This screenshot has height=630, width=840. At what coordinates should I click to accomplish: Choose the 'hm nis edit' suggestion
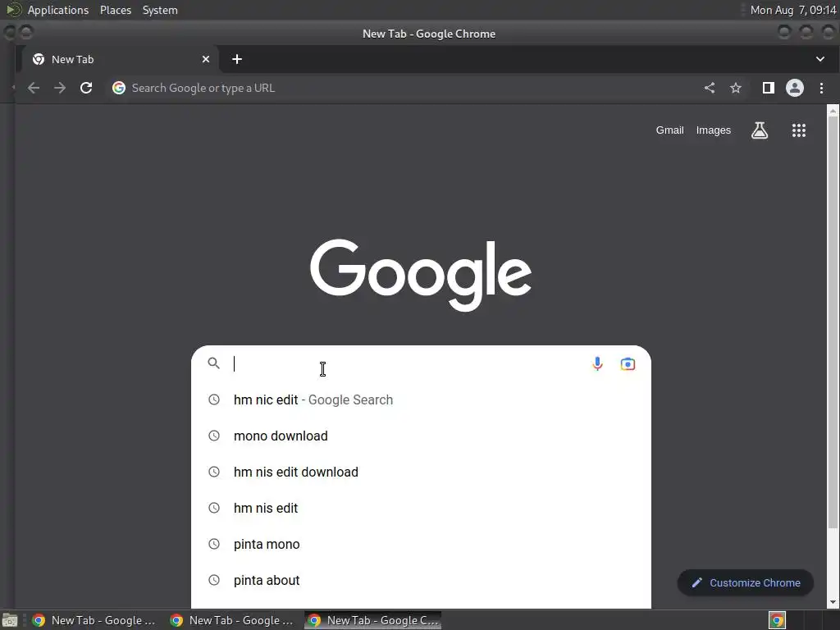tap(421, 508)
